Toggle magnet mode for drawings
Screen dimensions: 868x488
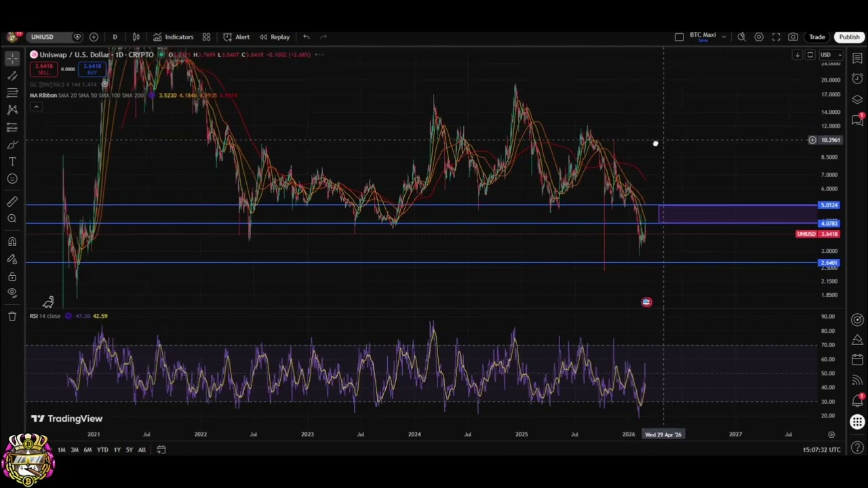click(12, 241)
